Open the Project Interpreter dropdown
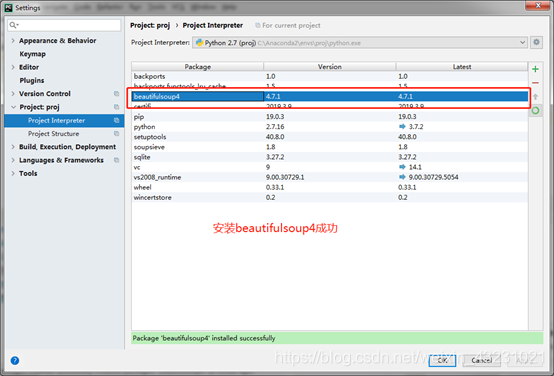554x376 pixels. point(360,43)
